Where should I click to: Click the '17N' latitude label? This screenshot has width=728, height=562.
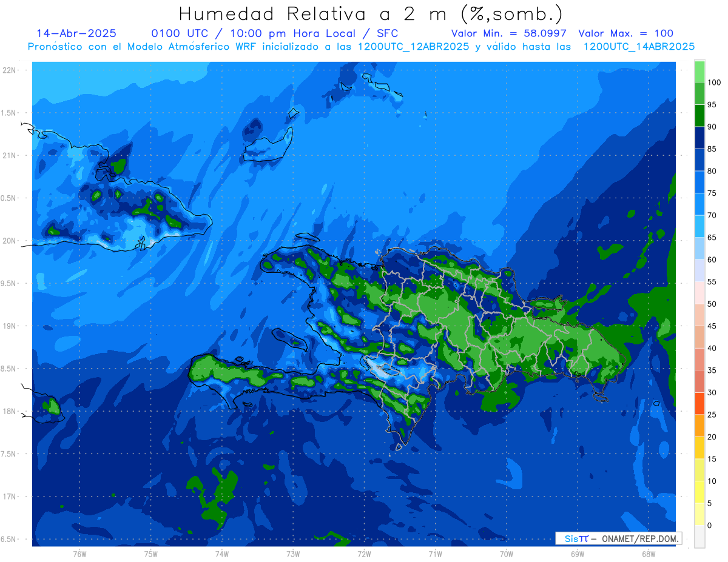10,497
